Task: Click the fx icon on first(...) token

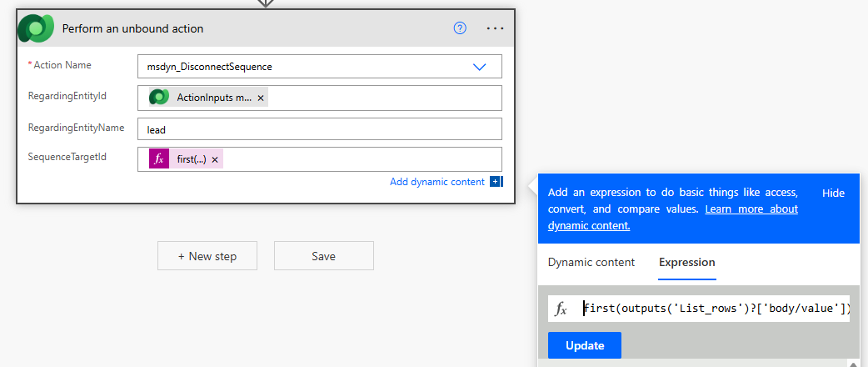Action: tap(159, 159)
